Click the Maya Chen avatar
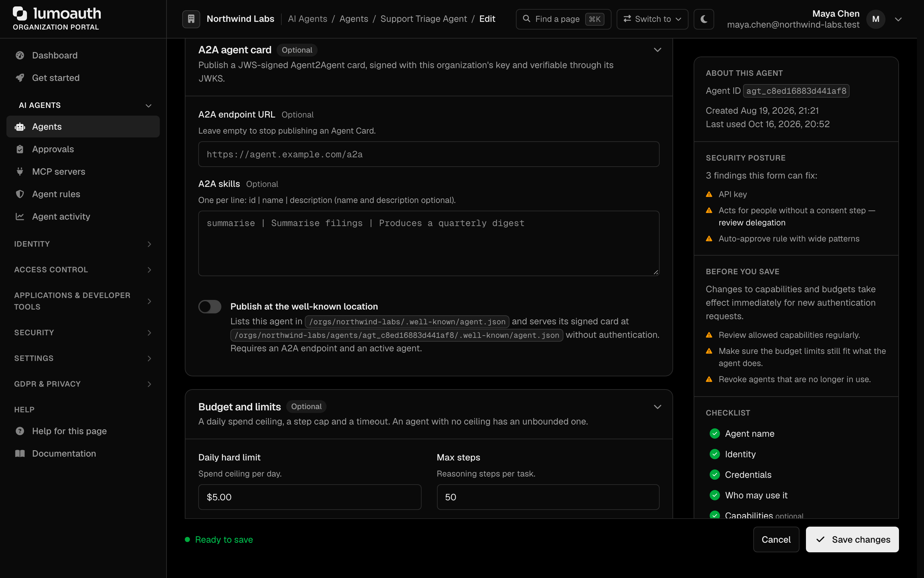The width and height of the screenshot is (924, 578). pyautogui.click(x=876, y=19)
